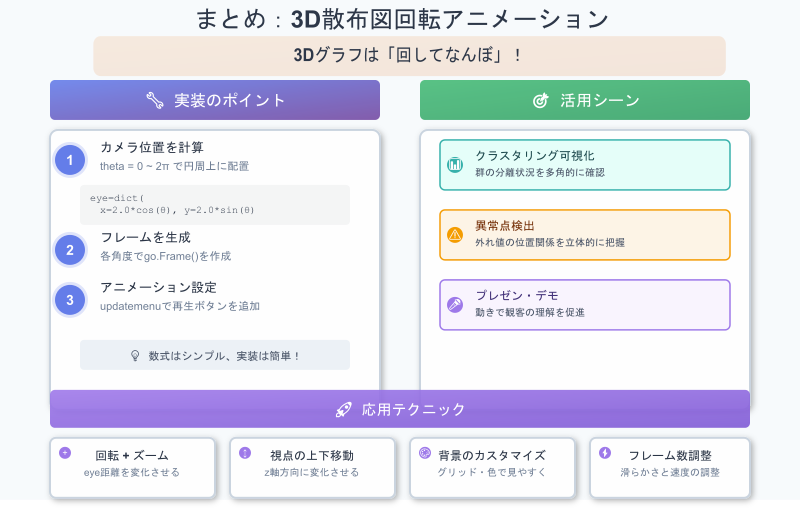
Task: Click the 3Dグラフは「回してなんぼ」！ banner
Action: 409,56
